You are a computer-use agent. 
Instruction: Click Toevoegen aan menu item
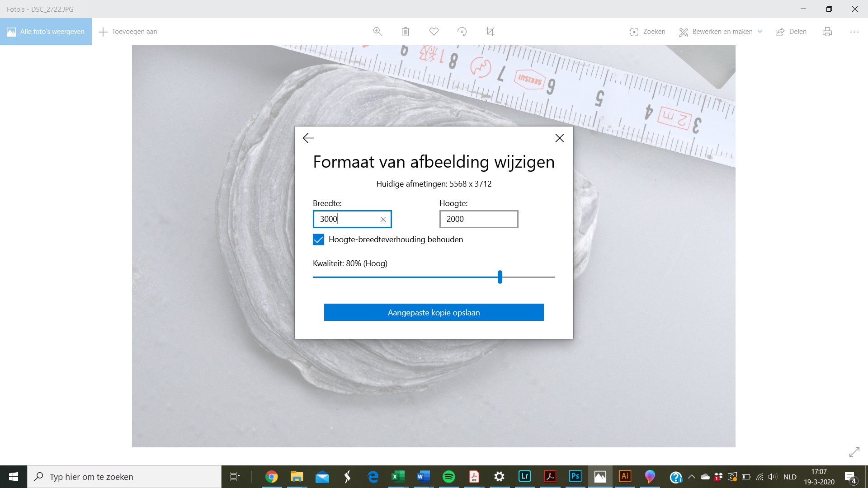click(128, 32)
